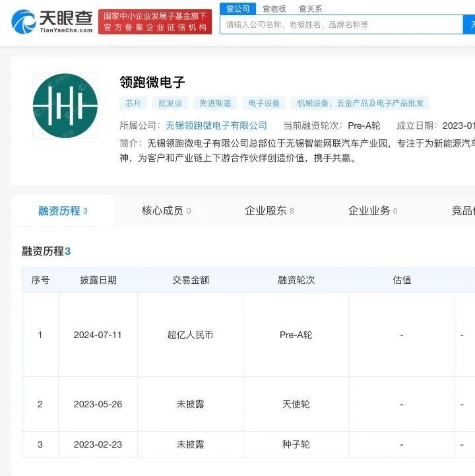Click the date 2023-05-26 cell
The height and width of the screenshot is (476, 475).
click(x=98, y=404)
